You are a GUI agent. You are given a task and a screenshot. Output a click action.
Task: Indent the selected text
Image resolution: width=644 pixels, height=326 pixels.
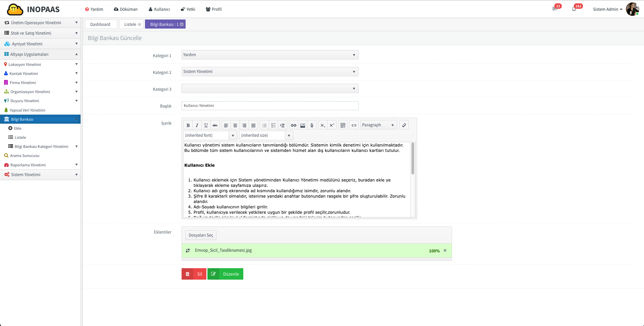coord(283,125)
